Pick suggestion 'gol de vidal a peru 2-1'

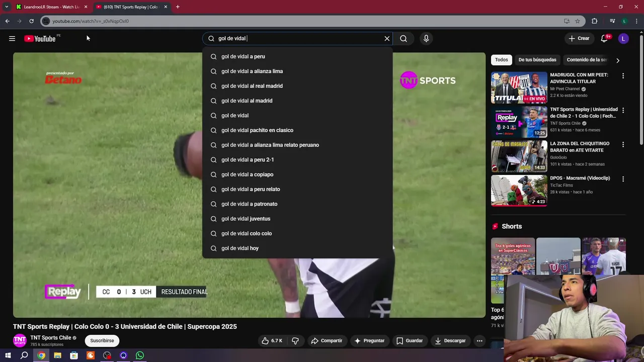(297, 160)
